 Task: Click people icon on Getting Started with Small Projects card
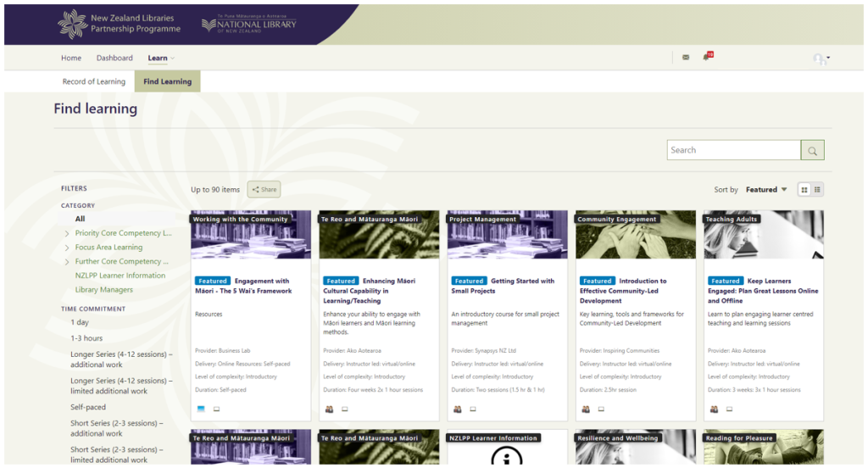[x=457, y=409]
